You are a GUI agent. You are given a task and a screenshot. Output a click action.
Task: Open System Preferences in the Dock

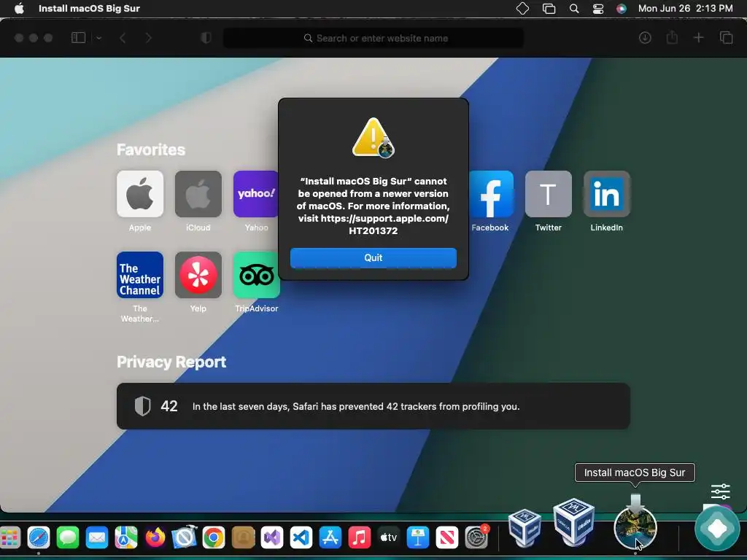pos(476,537)
